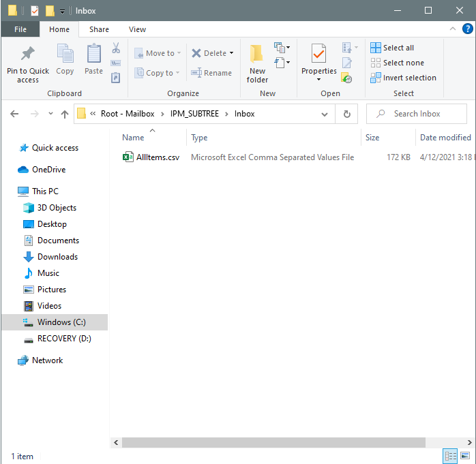Click the Cut scissors icon

116,48
